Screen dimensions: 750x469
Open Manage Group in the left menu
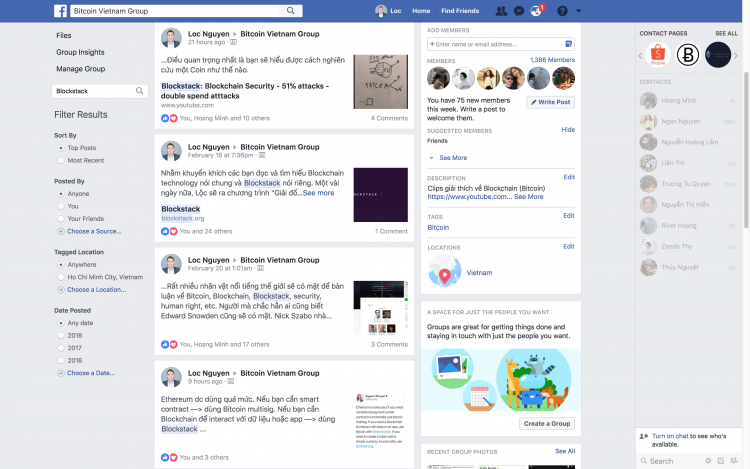tap(81, 69)
